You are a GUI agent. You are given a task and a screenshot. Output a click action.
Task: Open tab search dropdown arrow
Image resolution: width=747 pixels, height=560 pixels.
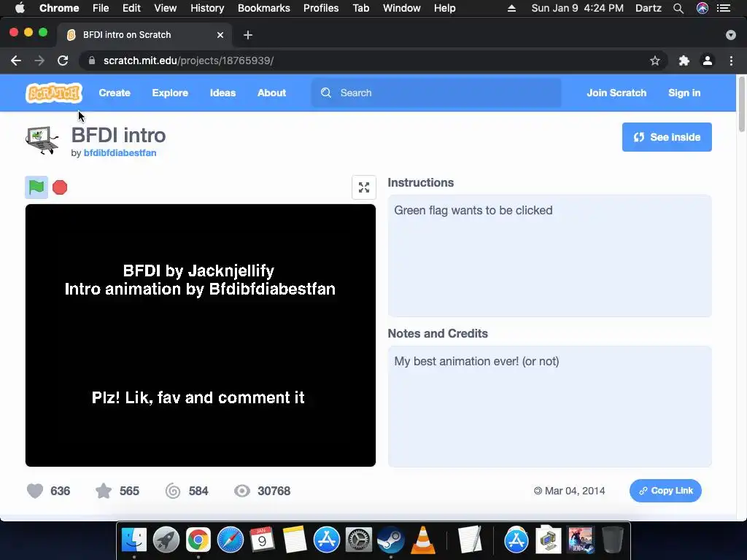pos(731,35)
